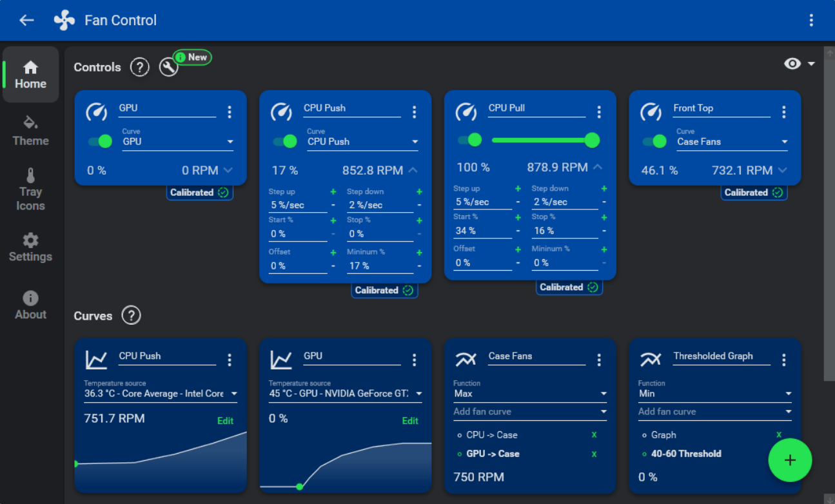Disable the GPU fan control toggle
This screenshot has height=504, width=835.
[100, 140]
